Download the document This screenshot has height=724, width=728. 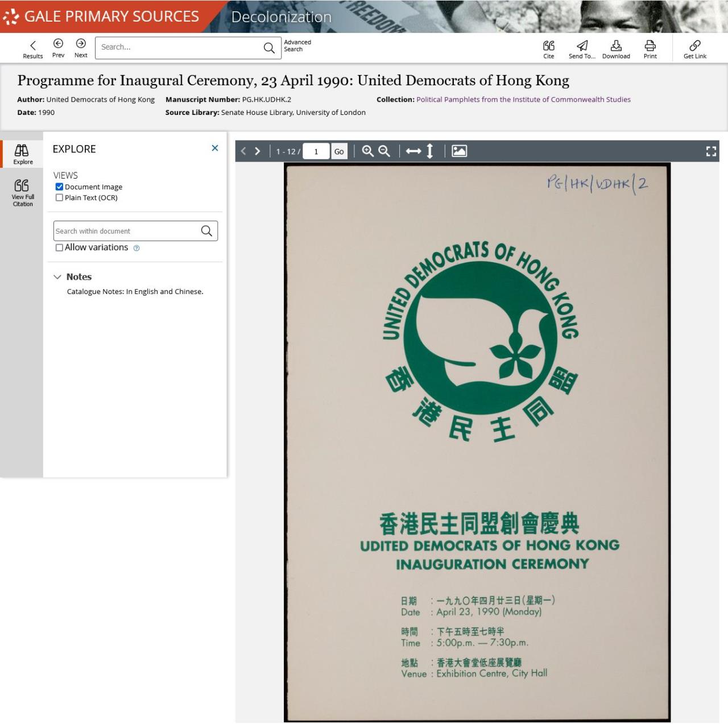(616, 49)
